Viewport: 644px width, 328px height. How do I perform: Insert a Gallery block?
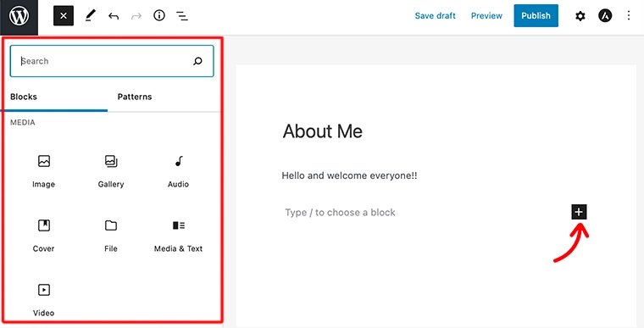(111, 171)
